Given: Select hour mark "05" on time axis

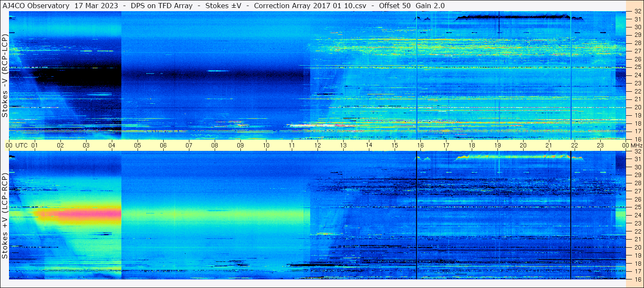Looking at the screenshot, I should pos(138,145).
